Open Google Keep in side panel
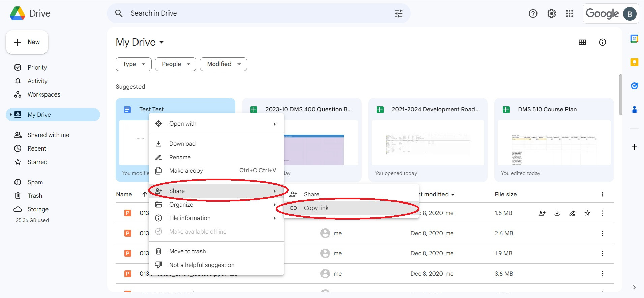 pyautogui.click(x=634, y=62)
